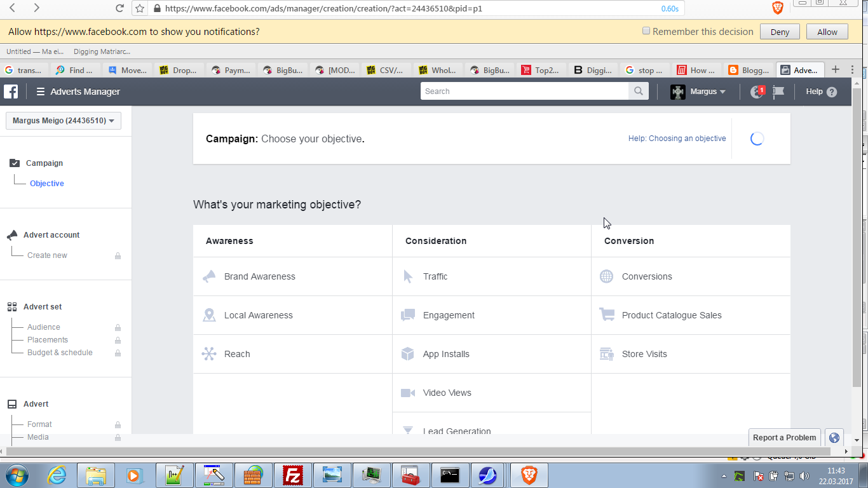This screenshot has height=488, width=868.
Task: Open a new browser tab with plus
Action: tap(836, 69)
